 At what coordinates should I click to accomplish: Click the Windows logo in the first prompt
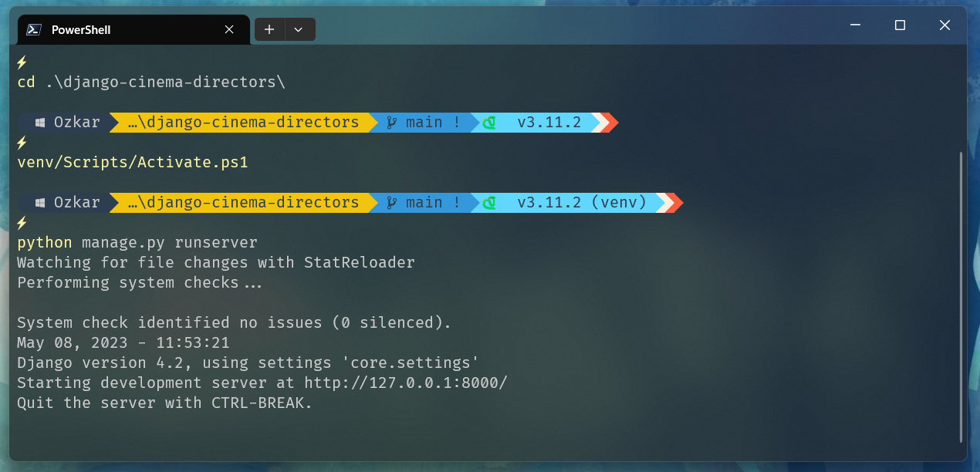pyautogui.click(x=40, y=122)
